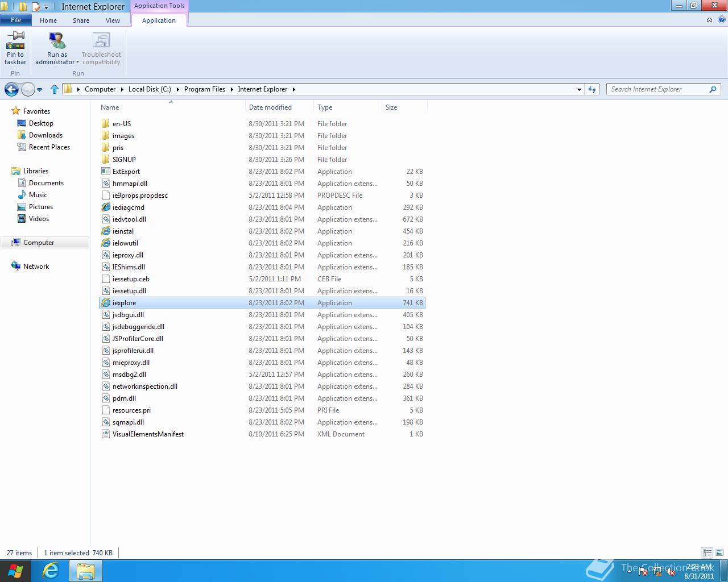Open Favorites in navigation pane
The width and height of the screenshot is (728, 582).
pos(36,111)
